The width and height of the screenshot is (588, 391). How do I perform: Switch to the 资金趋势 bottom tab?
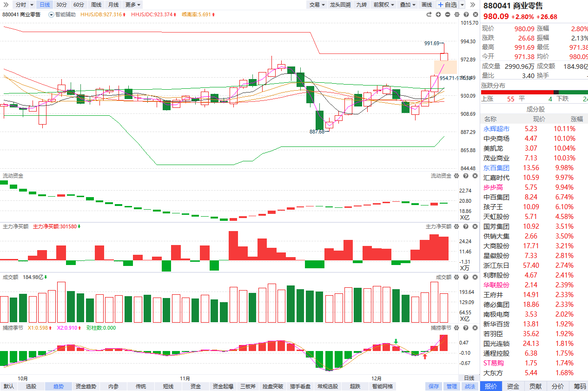tap(86, 386)
